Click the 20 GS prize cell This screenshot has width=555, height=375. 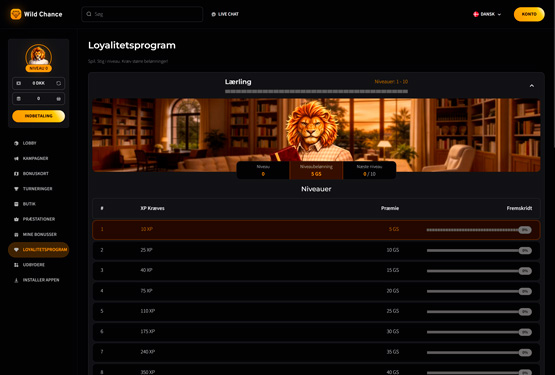[x=393, y=291]
